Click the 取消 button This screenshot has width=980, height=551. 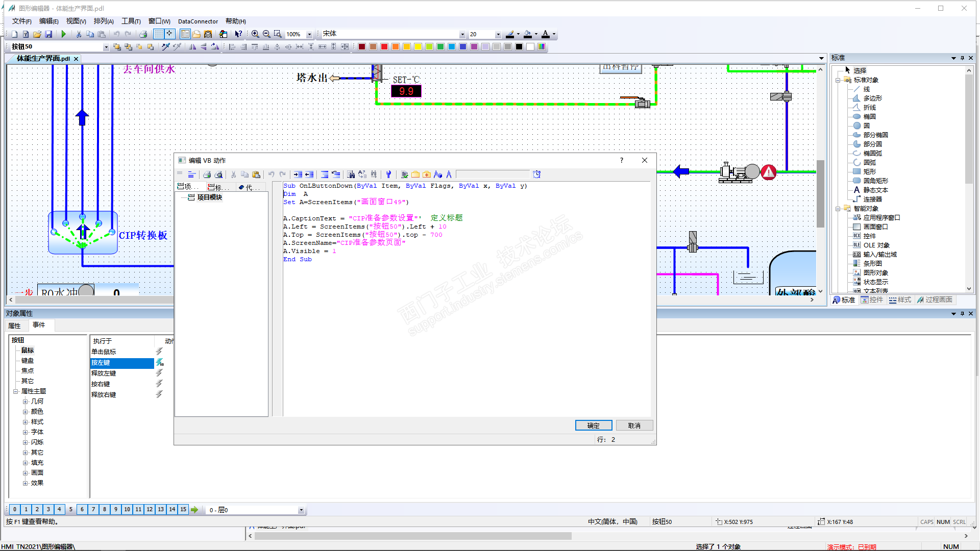(634, 425)
